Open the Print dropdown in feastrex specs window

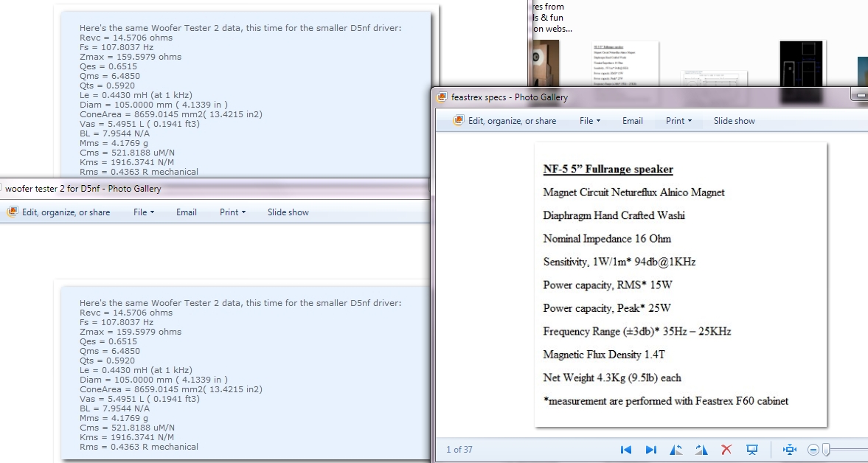[x=678, y=121]
